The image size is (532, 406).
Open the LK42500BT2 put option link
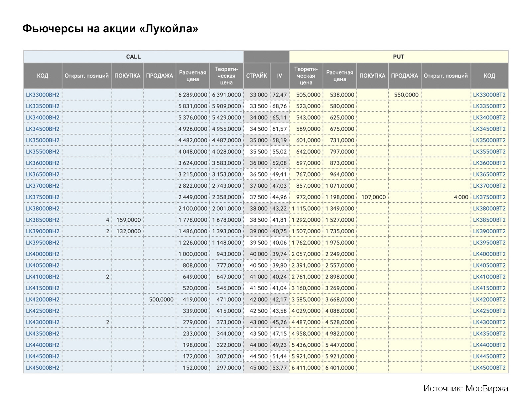click(489, 310)
